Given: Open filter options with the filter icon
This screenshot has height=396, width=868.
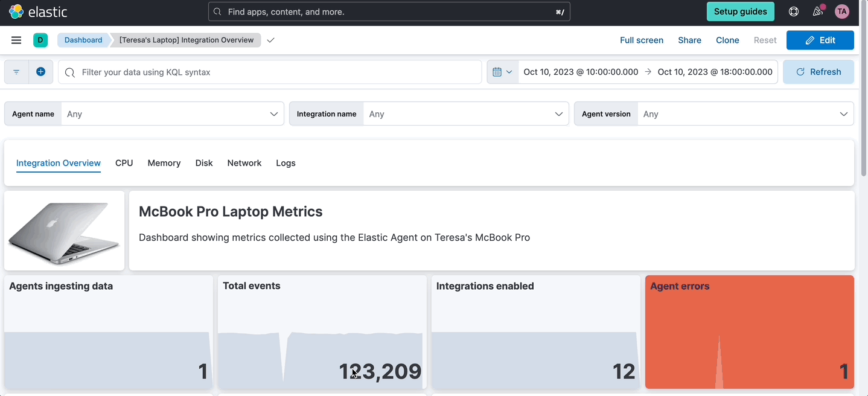Looking at the screenshot, I should tap(16, 71).
